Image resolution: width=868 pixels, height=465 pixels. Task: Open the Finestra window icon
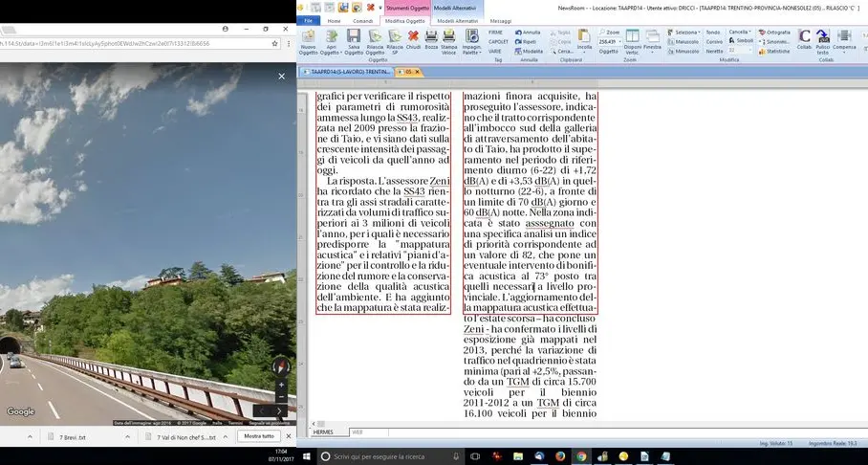point(652,40)
